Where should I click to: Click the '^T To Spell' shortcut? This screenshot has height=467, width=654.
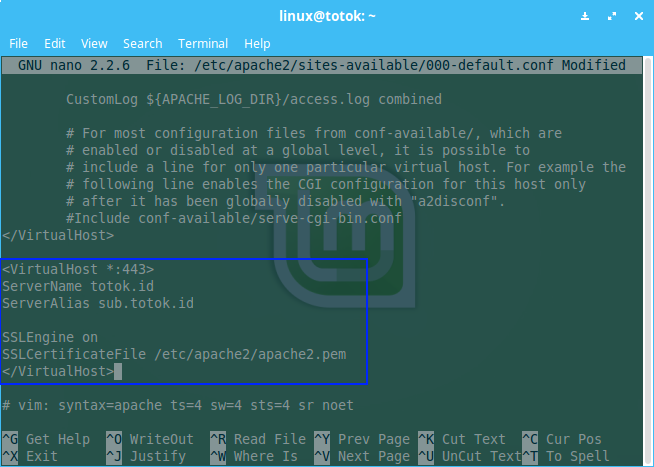coord(566,457)
